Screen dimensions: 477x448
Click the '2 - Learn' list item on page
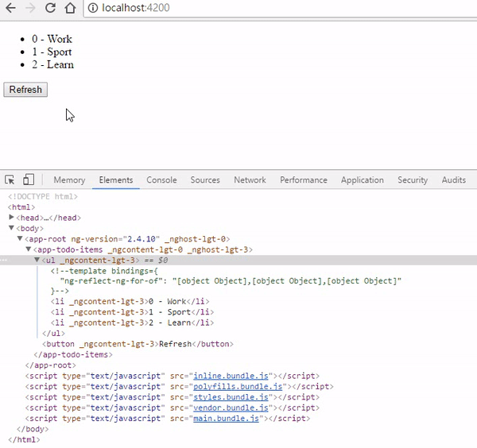click(x=52, y=64)
